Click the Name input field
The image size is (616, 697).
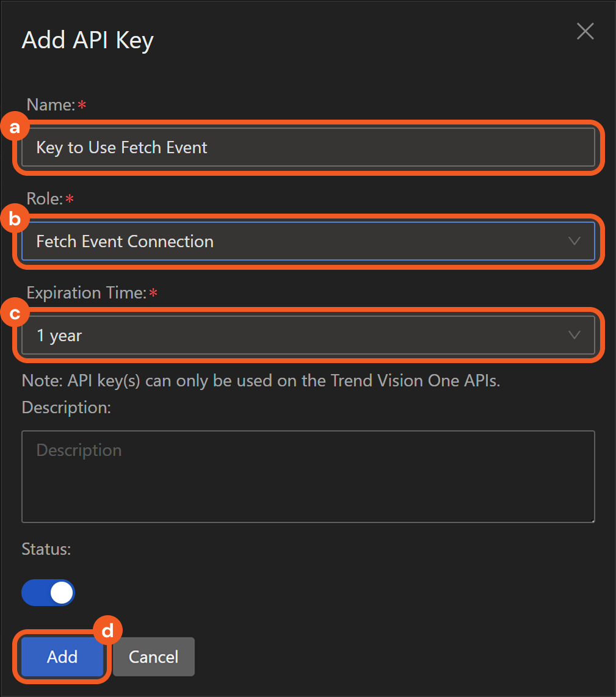tap(308, 147)
